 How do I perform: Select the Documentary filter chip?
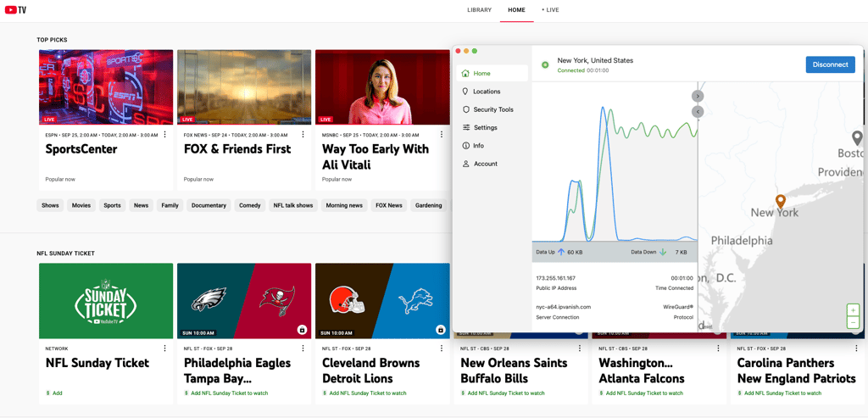209,205
